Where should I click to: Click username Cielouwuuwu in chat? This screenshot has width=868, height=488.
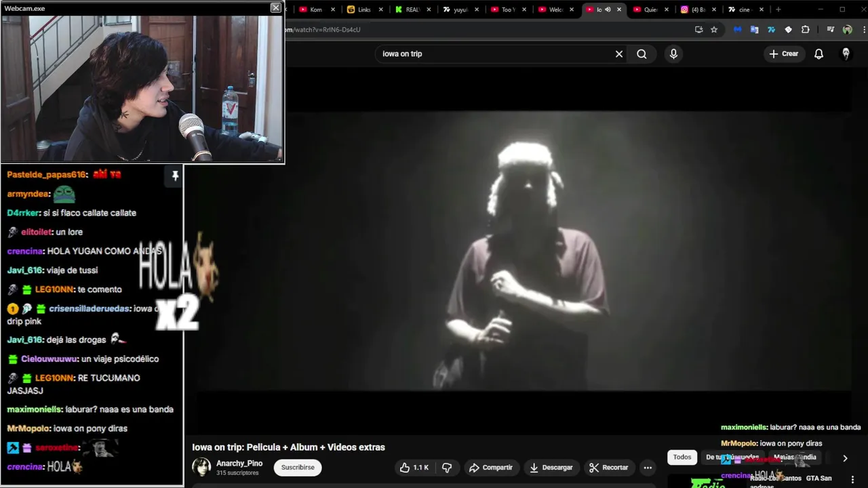click(49, 359)
